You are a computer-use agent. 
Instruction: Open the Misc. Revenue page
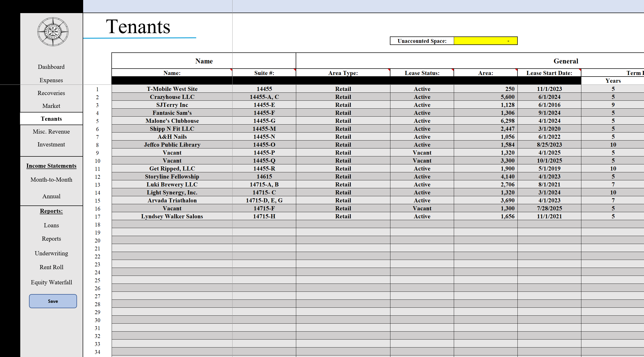coord(51,131)
